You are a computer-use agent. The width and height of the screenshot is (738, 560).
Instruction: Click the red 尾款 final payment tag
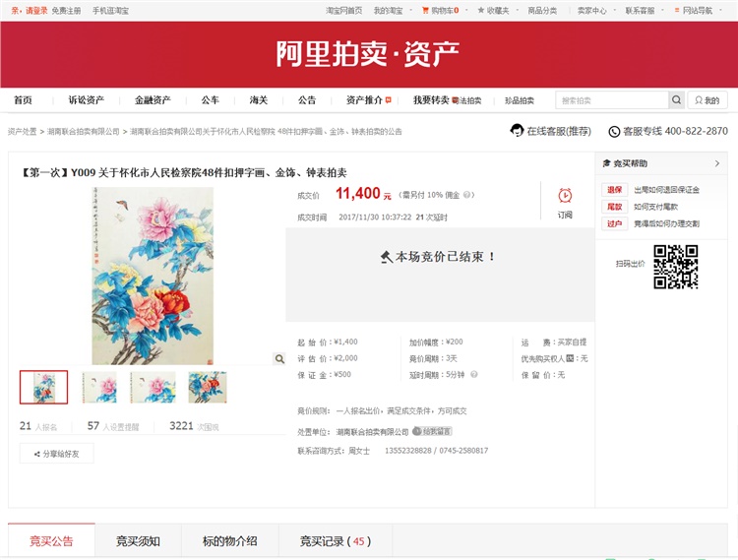(614, 207)
